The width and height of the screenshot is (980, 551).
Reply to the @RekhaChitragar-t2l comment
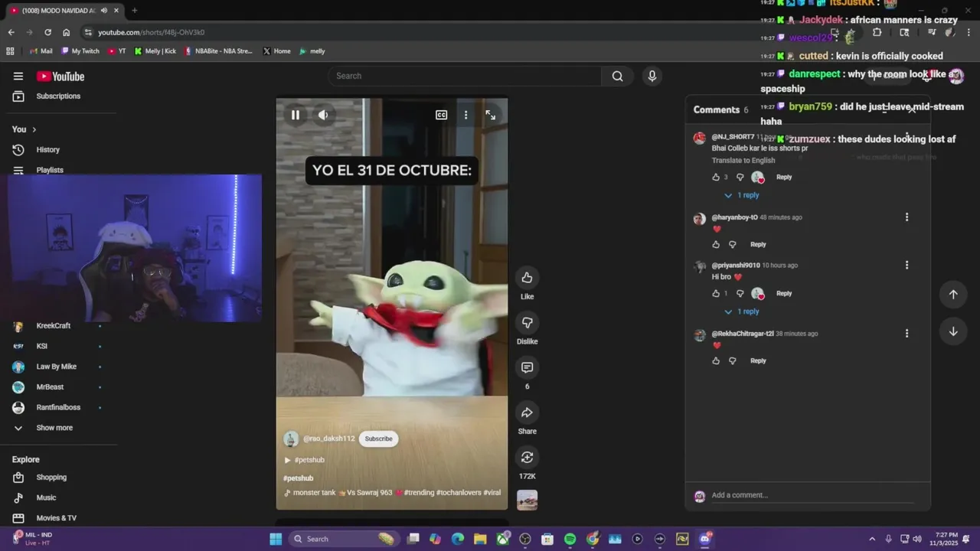[x=758, y=360]
